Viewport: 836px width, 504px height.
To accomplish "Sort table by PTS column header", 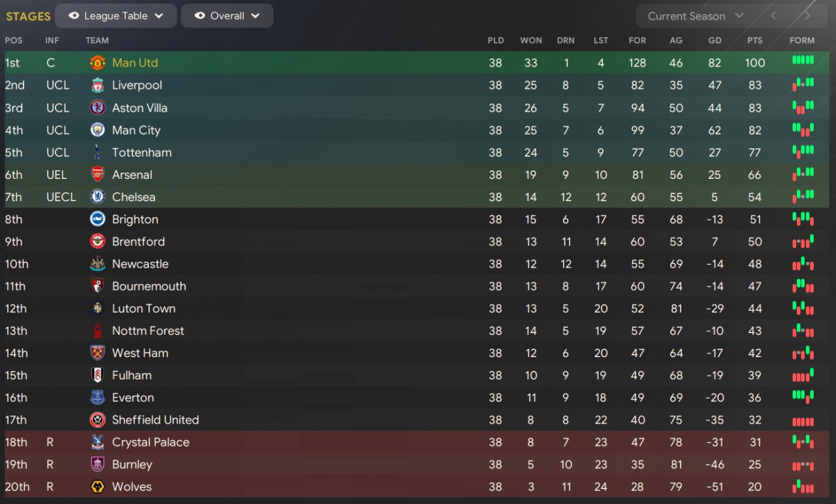I will 755,40.
